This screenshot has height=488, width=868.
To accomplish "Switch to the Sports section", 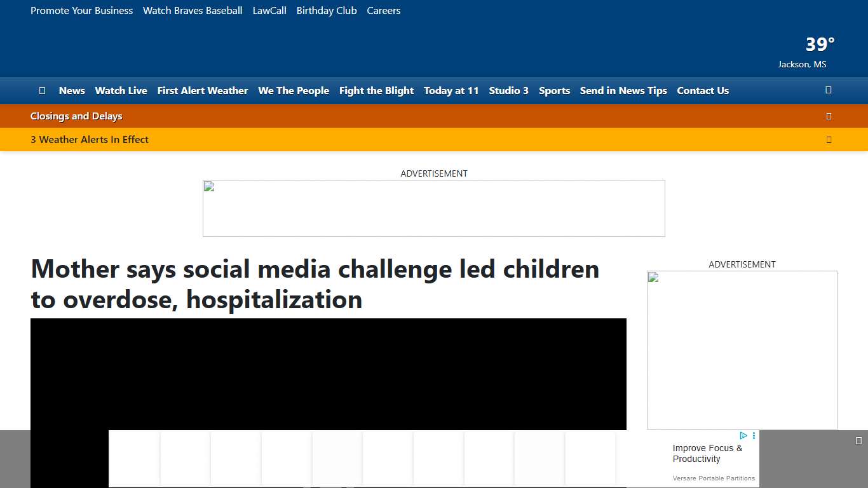I will point(554,90).
